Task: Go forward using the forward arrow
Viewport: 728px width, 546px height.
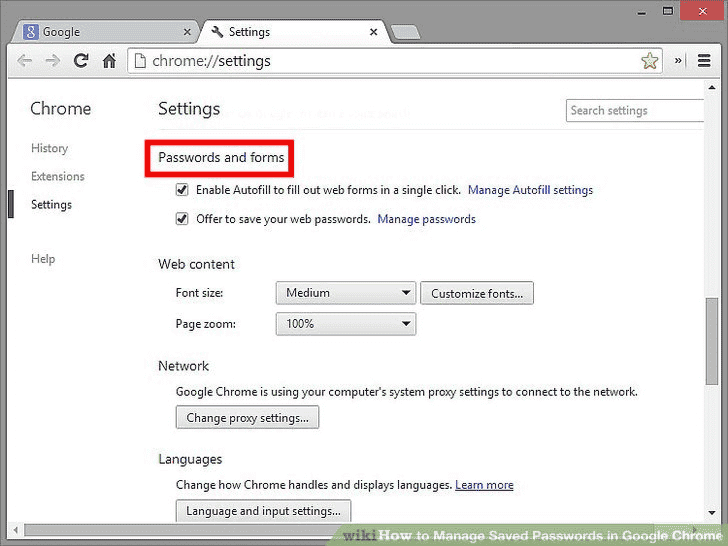Action: click(52, 61)
